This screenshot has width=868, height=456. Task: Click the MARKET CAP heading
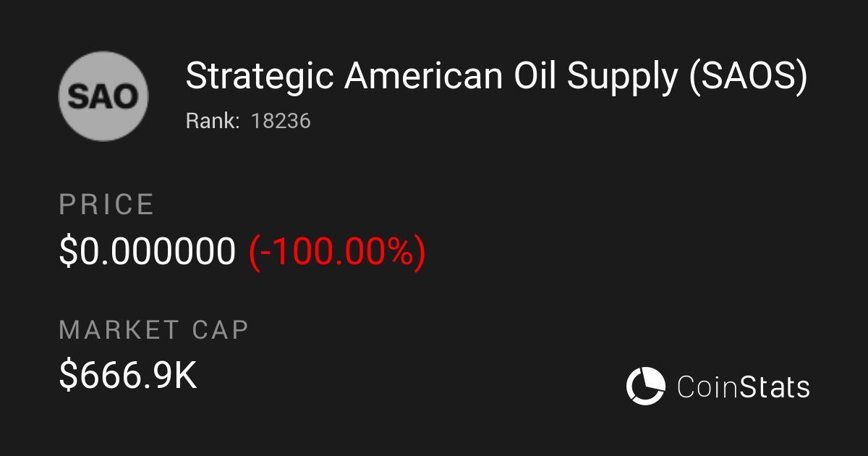pyautogui.click(x=153, y=330)
